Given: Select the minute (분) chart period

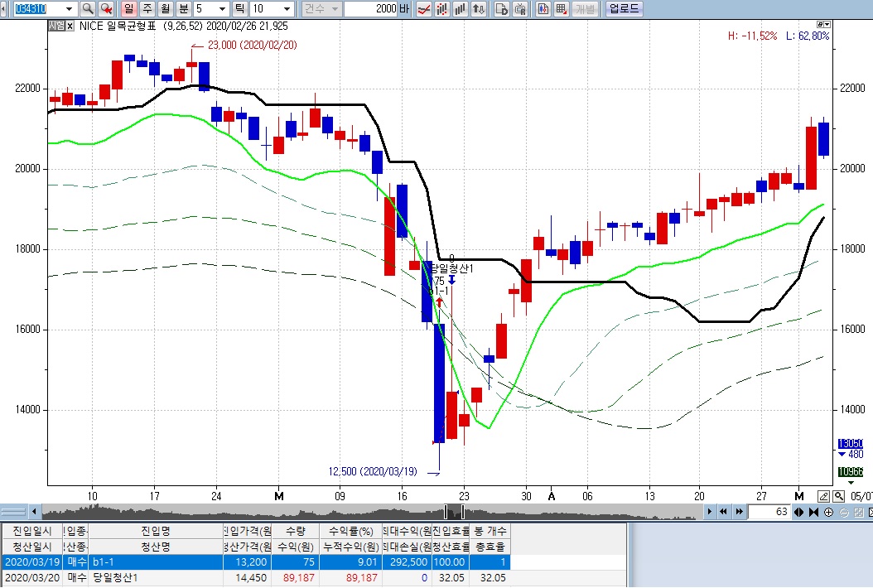Looking at the screenshot, I should coord(184,9).
